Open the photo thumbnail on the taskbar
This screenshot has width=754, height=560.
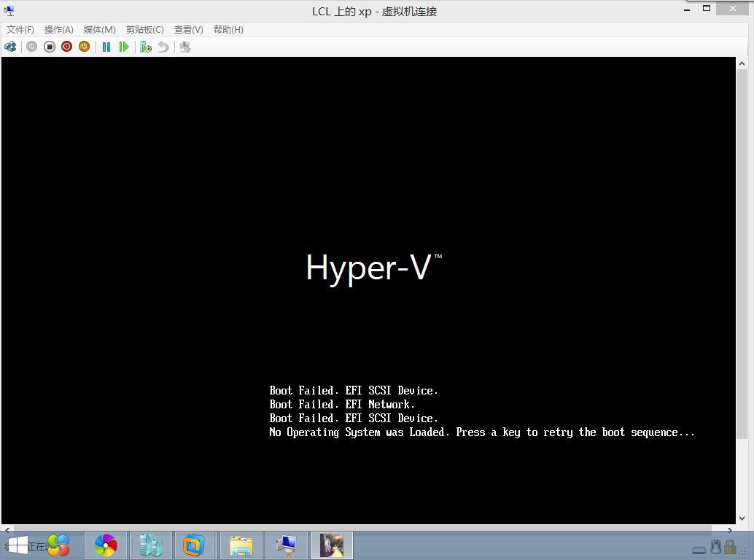coord(332,545)
